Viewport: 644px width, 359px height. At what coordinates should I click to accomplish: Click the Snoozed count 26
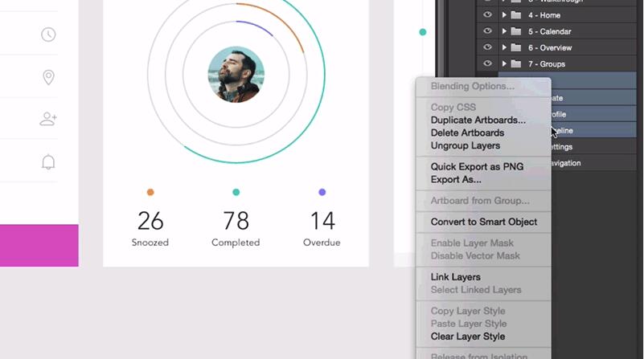(150, 221)
